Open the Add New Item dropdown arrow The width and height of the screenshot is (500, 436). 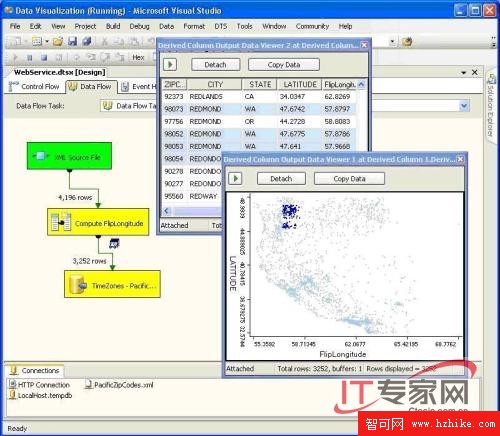[47, 41]
